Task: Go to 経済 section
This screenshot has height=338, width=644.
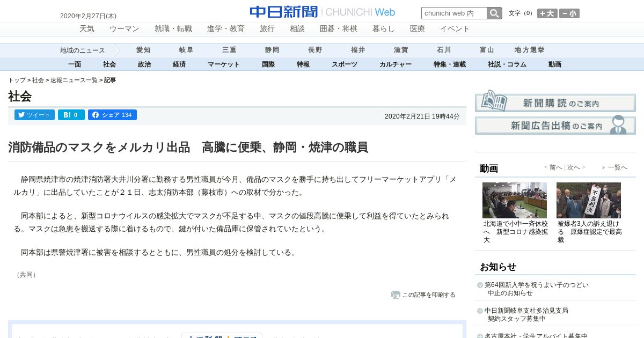Action: point(179,64)
